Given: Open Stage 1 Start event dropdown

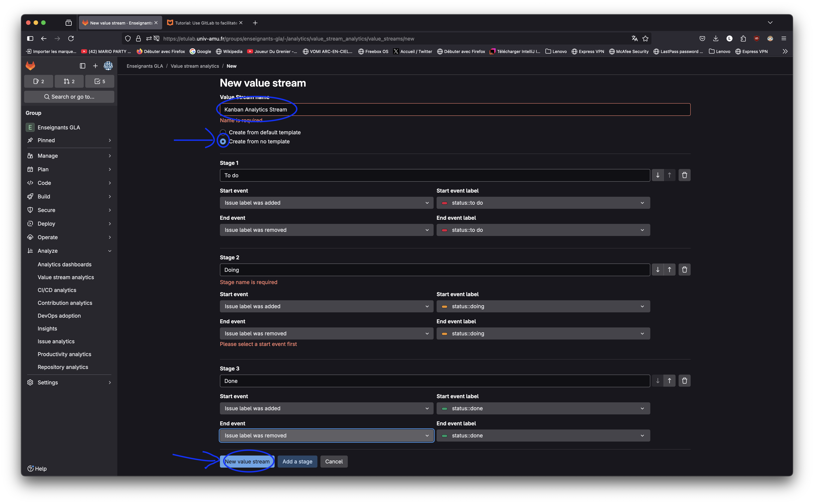Looking at the screenshot, I should click(x=326, y=203).
